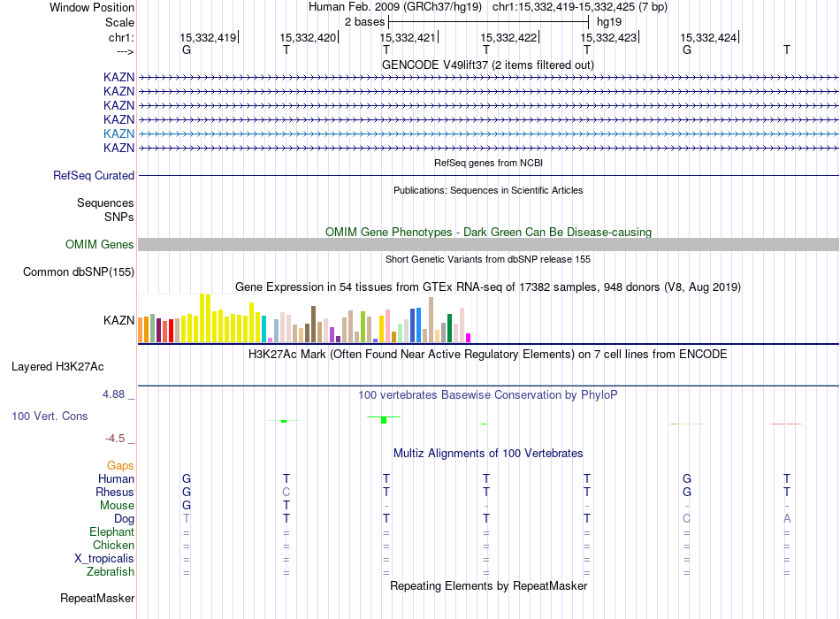Screen dimensions: 840x619
Task: Click the cyan bar in the GTEx chart
Action: [x=264, y=329]
